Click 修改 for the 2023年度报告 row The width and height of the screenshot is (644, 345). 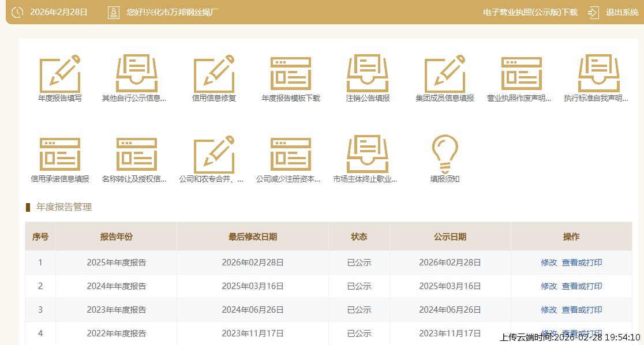click(x=549, y=310)
